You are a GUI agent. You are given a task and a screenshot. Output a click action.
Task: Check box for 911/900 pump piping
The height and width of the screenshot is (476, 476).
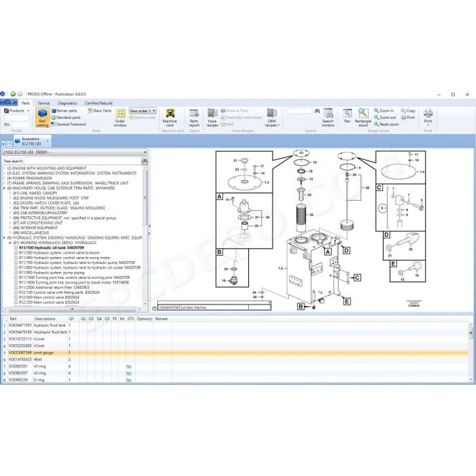[x=16, y=273]
